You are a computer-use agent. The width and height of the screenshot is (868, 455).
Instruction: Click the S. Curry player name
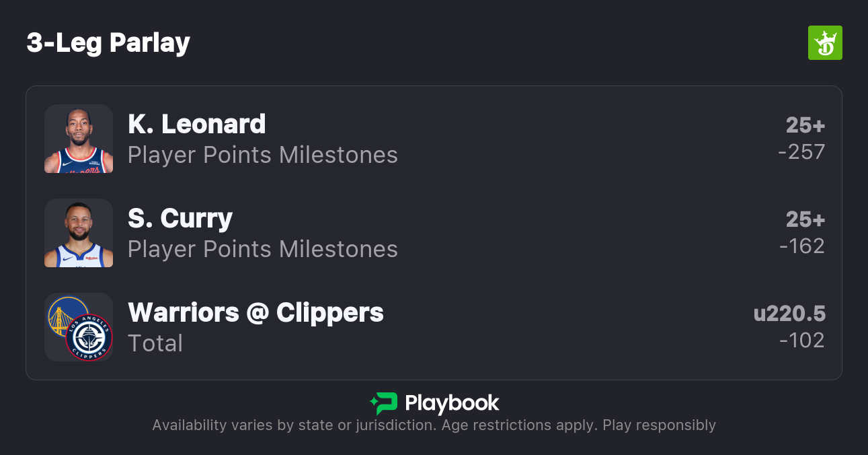(180, 218)
